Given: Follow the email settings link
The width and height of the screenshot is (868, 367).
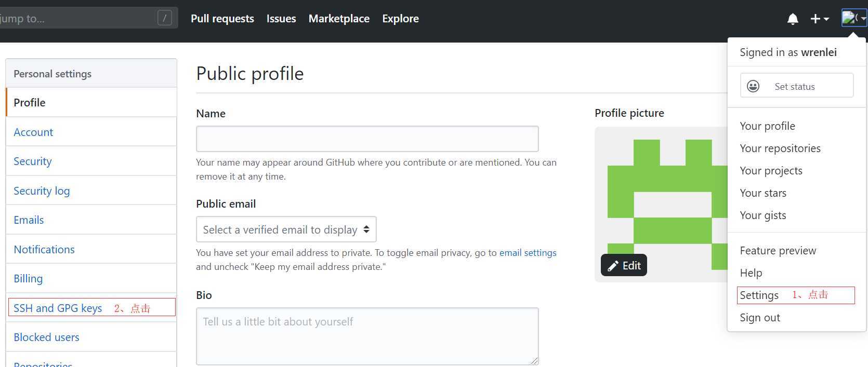Looking at the screenshot, I should pos(528,253).
